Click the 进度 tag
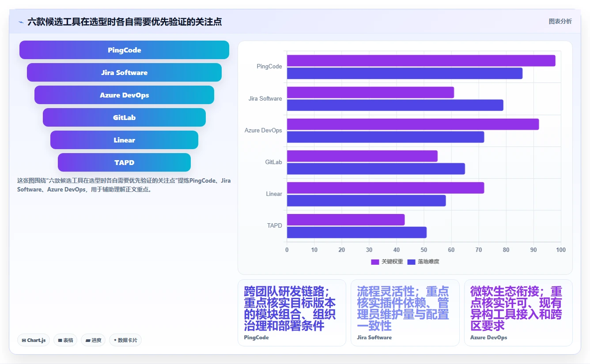590x364 pixels. (93, 340)
